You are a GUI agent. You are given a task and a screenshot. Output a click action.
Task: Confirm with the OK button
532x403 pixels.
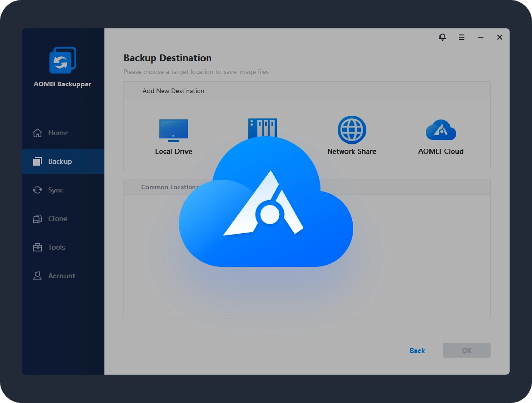pyautogui.click(x=467, y=350)
